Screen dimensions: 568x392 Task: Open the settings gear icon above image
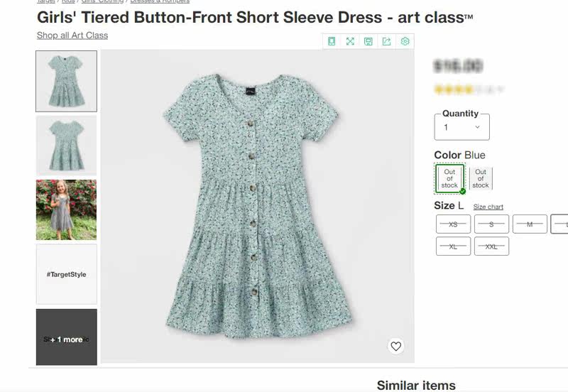pyautogui.click(x=405, y=41)
